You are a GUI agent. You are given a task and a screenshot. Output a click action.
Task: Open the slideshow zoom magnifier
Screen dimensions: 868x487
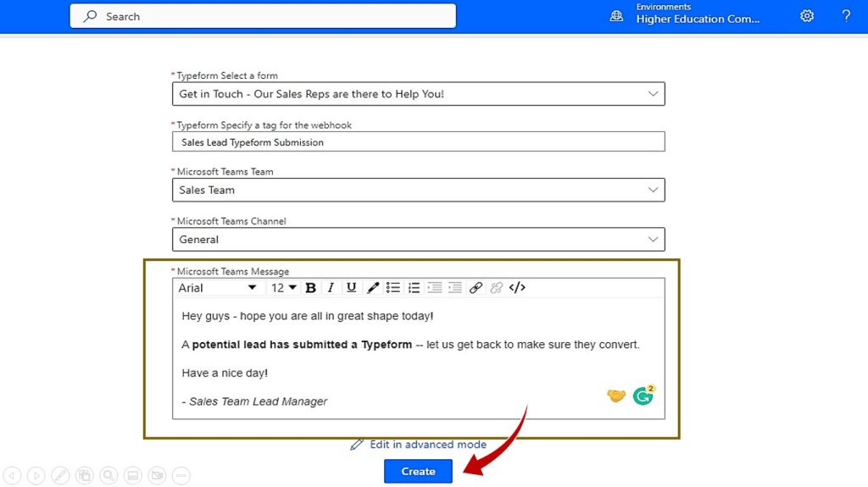point(108,475)
